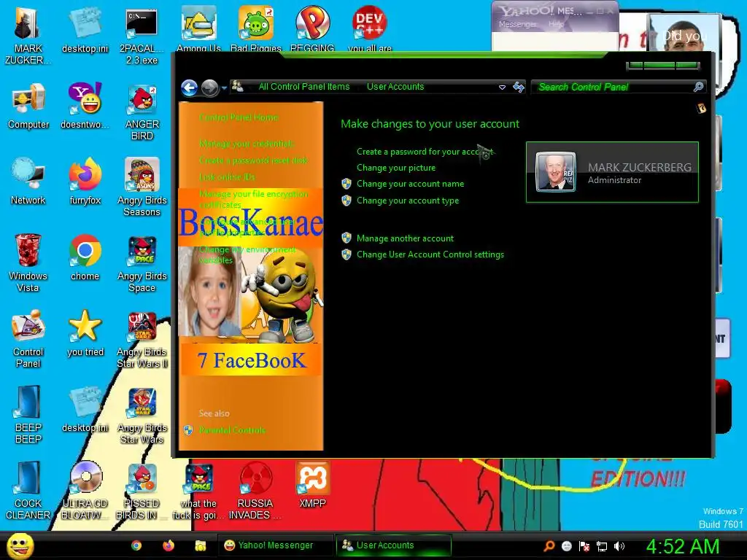Select the COCK CLEANER desktop shortcut
This screenshot has height=560, width=747.
28,490
